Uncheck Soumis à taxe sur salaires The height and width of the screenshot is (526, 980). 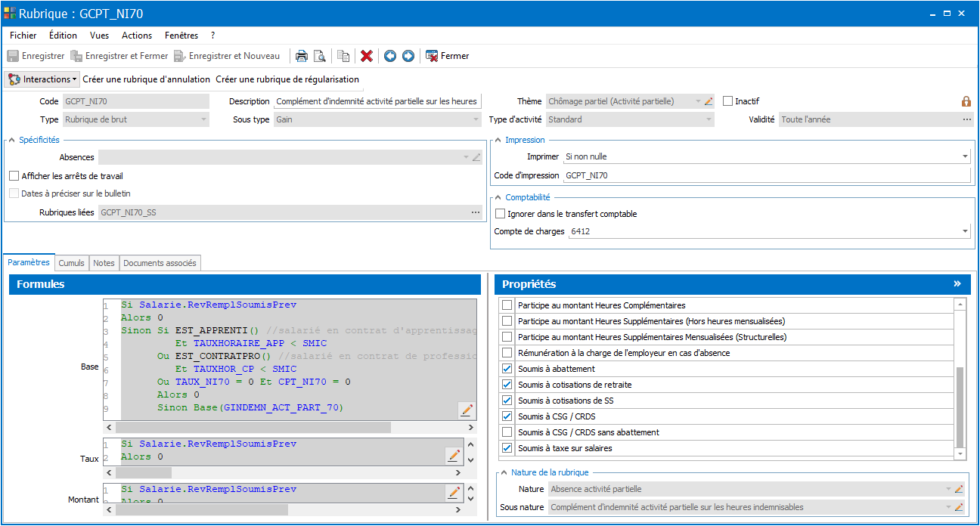tap(507, 448)
